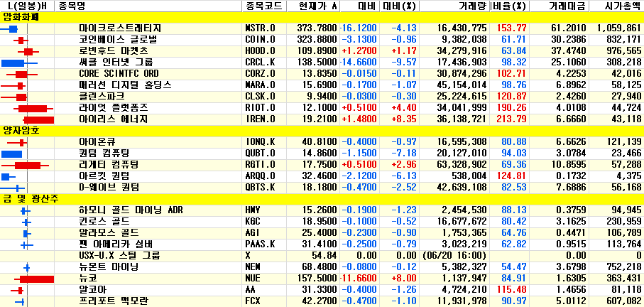
Task: Click the (06/20 16:00) timestamp cell
Action: coord(454,256)
